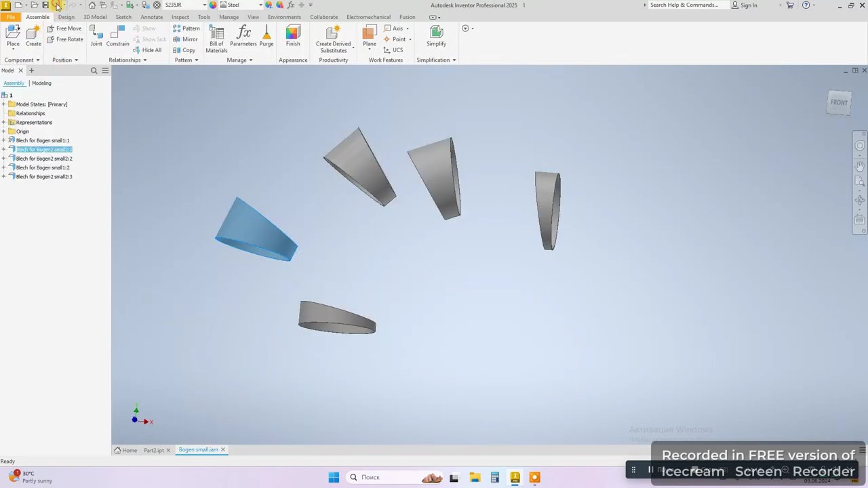Image resolution: width=868 pixels, height=488 pixels.
Task: Switch to the Annotate ribbon tab
Action: click(x=151, y=17)
